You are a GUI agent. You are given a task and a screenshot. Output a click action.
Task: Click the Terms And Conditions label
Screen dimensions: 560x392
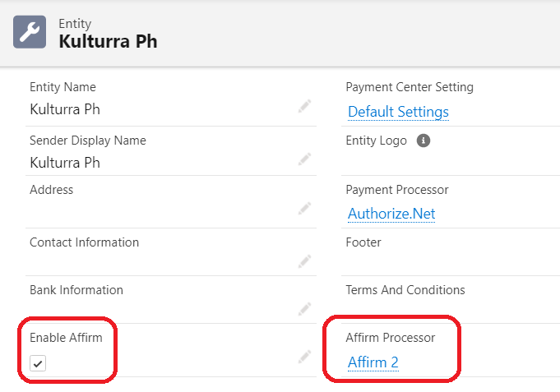[405, 290]
